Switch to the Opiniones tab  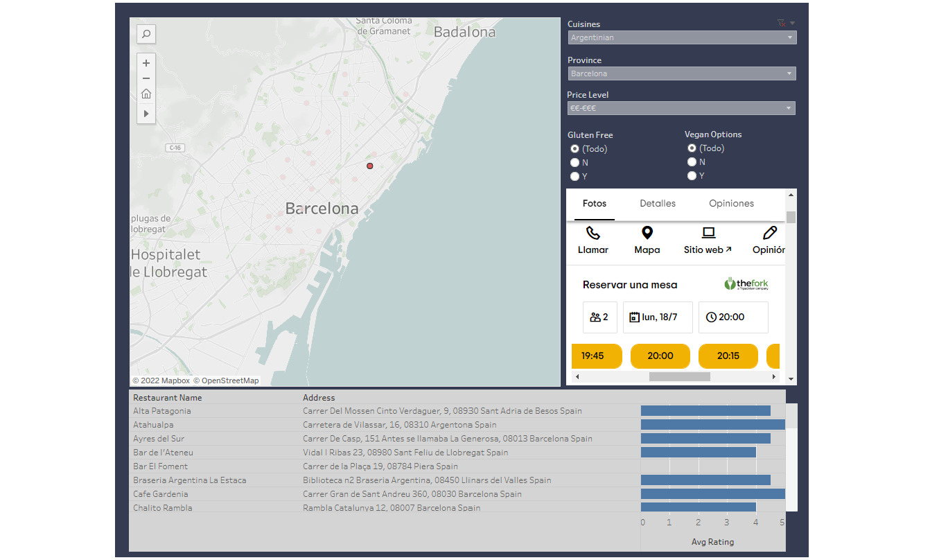[x=731, y=204]
